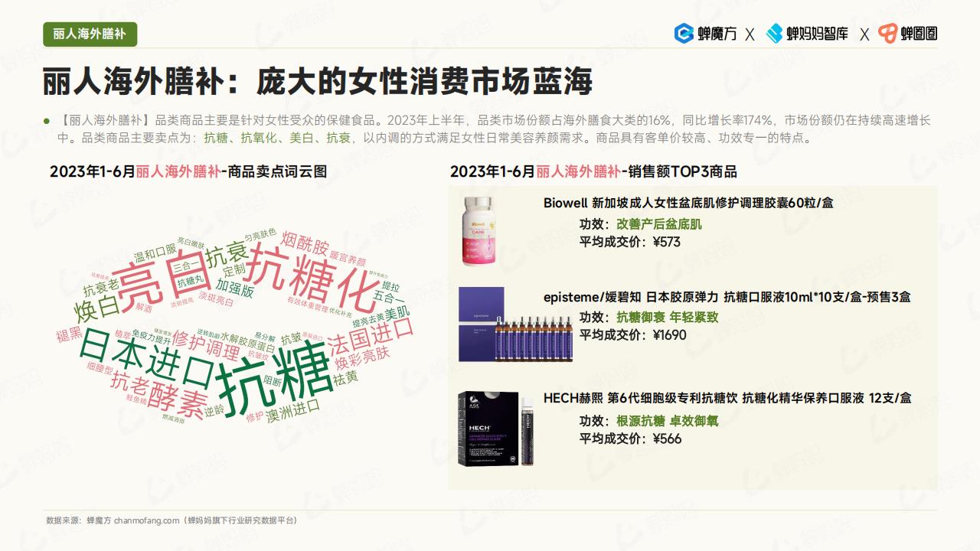This screenshot has width=980, height=551.
Task: Select the Biowell product title text
Action: pos(688,204)
